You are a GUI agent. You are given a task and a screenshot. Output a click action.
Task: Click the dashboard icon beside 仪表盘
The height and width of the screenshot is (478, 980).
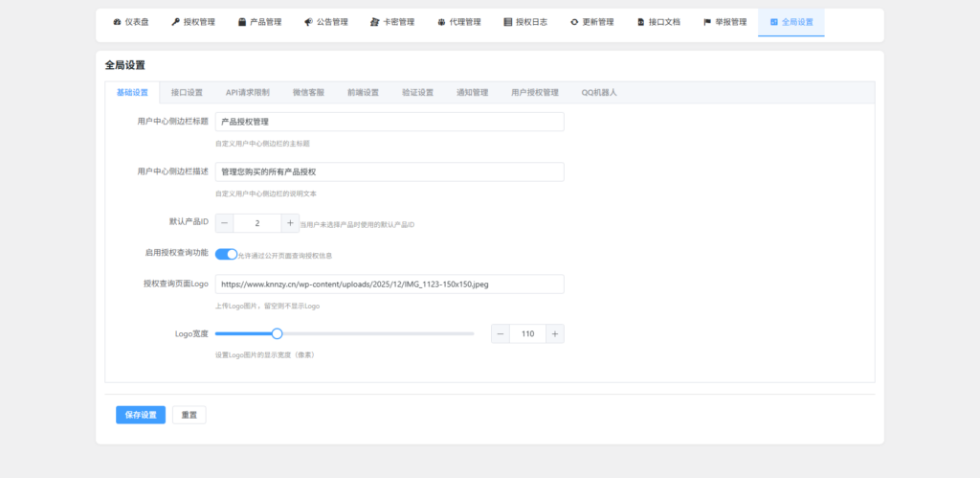pyautogui.click(x=117, y=22)
